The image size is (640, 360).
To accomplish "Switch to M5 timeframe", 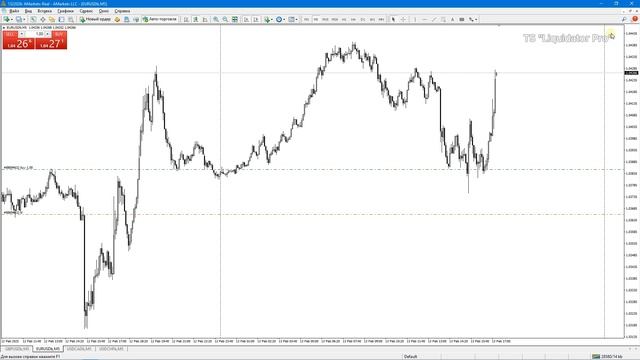I will (x=316, y=19).
